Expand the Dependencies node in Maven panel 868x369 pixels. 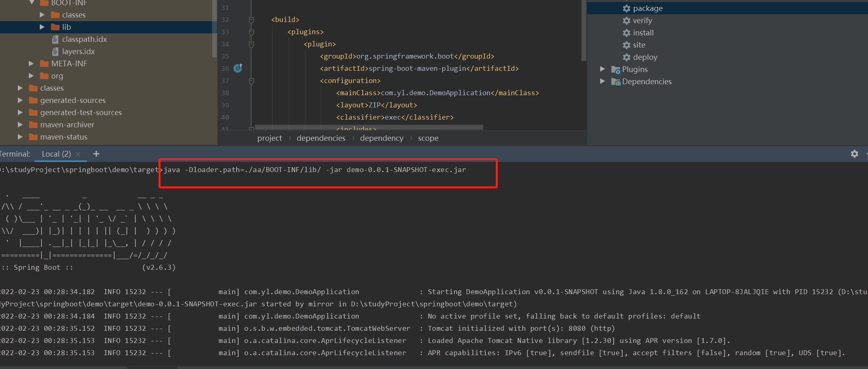tap(603, 81)
